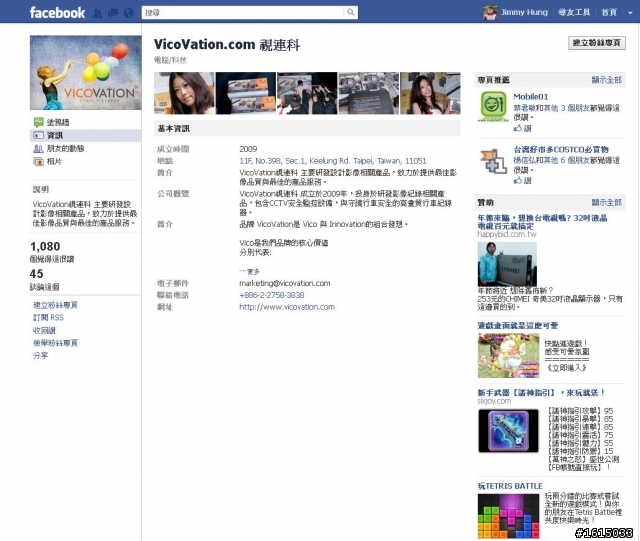Open first photo thumbnail of woman close-up

pos(184,93)
